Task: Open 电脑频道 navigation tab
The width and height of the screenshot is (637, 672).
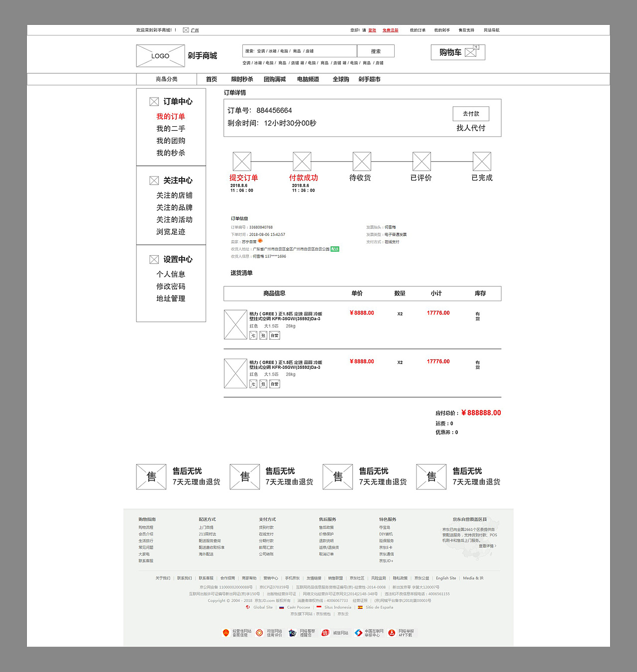Action: 308,80
